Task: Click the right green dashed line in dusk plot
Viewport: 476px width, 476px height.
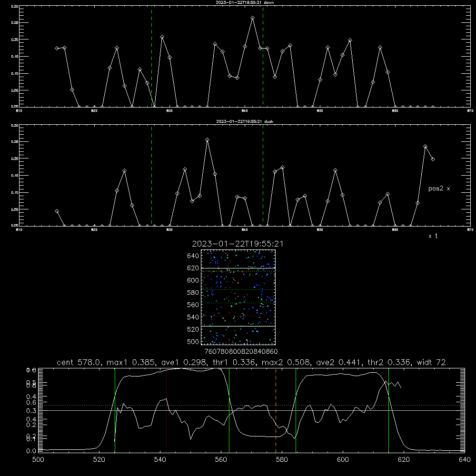Action: click(263, 176)
